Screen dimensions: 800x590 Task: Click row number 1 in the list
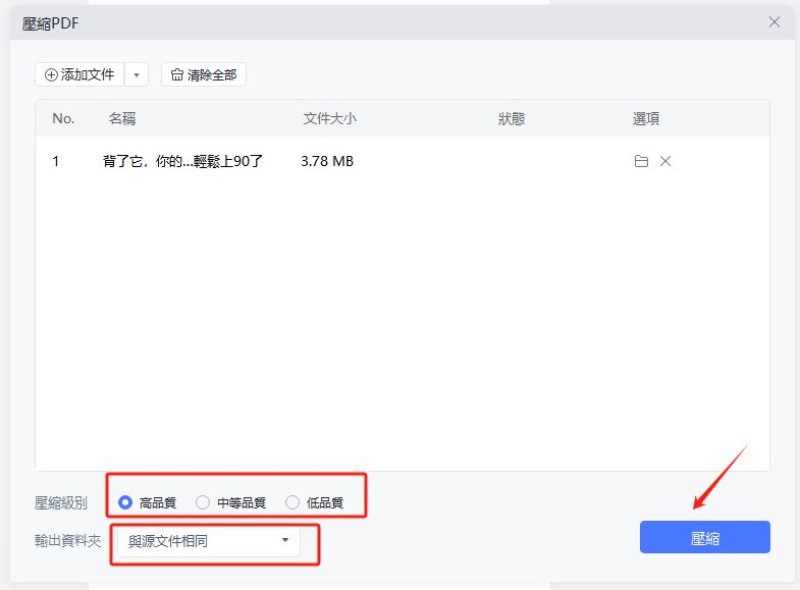pyautogui.click(x=56, y=161)
